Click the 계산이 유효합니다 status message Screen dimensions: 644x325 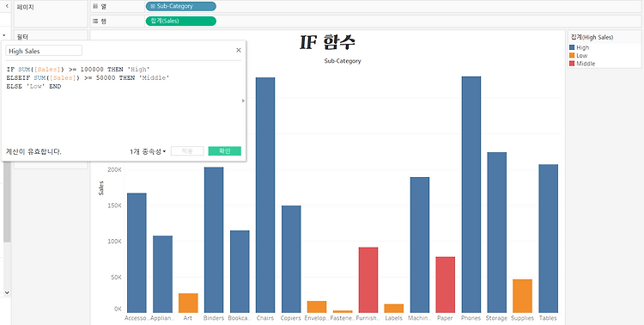pos(34,151)
